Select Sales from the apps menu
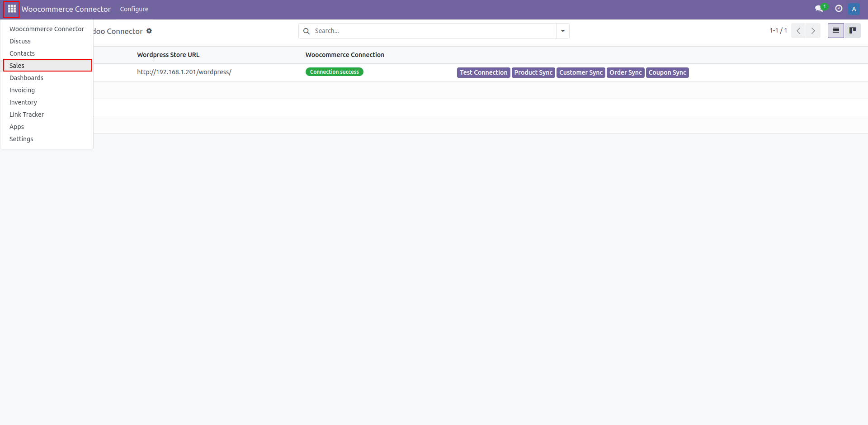The image size is (868, 425). (x=17, y=66)
